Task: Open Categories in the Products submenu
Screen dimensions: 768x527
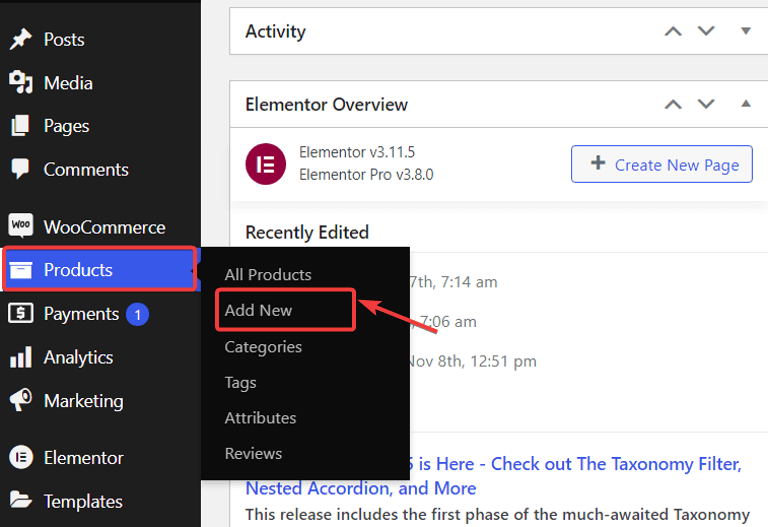Action: (x=263, y=347)
